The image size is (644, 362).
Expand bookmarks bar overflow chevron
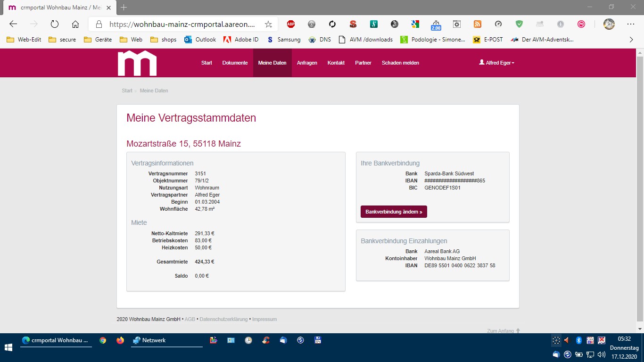tap(631, 40)
